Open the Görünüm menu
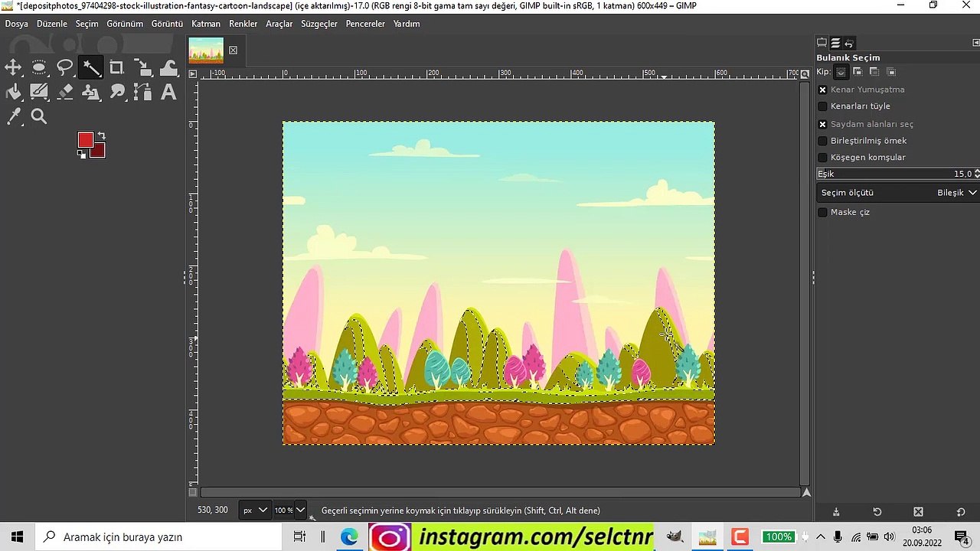 click(x=125, y=24)
